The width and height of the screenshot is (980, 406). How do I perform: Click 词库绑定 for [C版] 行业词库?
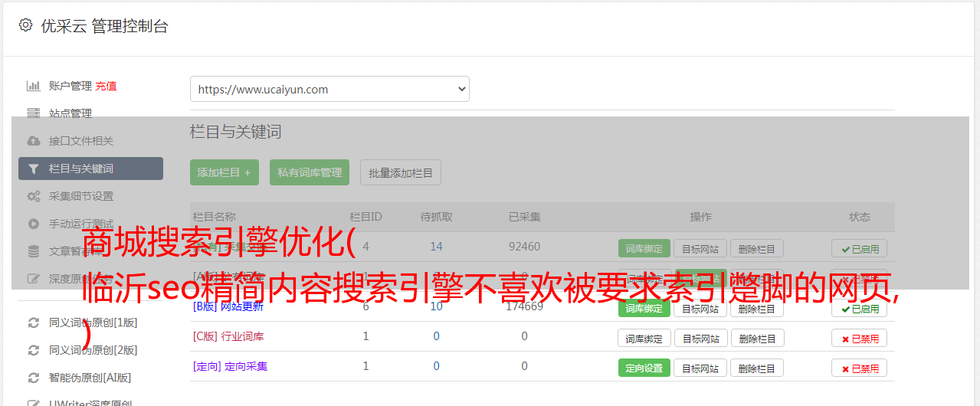tap(644, 338)
